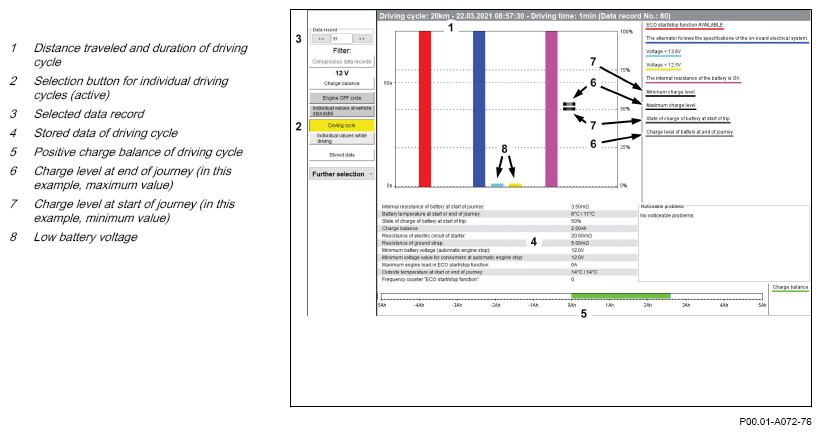Click the light blue Voltage <13.6V marker
This screenshot has width=821, height=434.
[x=497, y=185]
